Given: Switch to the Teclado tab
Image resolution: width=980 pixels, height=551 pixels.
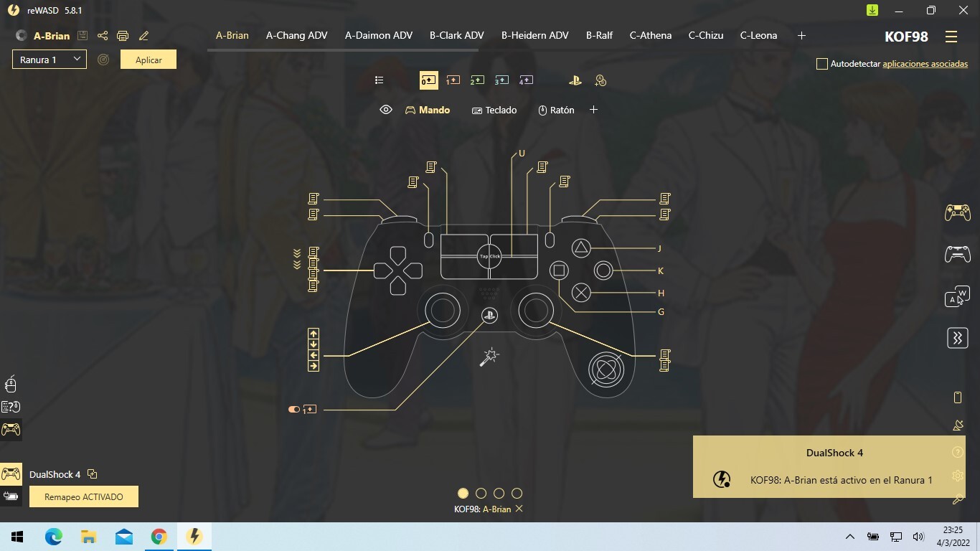Looking at the screenshot, I should tap(494, 110).
